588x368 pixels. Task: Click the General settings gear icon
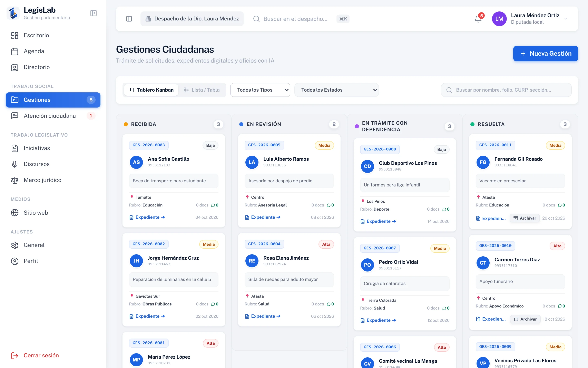click(14, 245)
